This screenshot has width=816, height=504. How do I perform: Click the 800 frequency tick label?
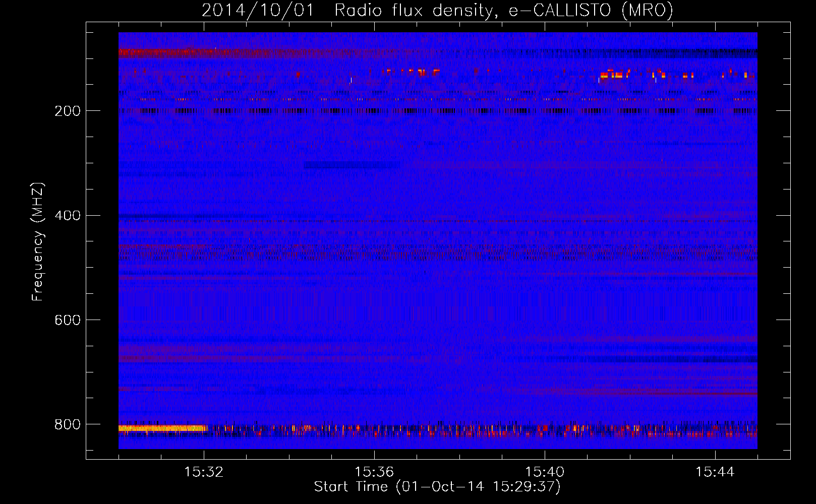coord(68,424)
